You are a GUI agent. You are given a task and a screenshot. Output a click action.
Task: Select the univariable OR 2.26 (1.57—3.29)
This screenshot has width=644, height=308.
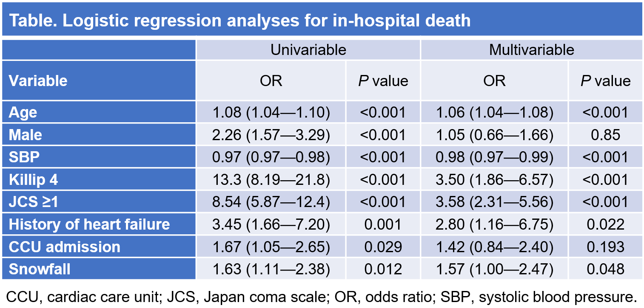(271, 135)
